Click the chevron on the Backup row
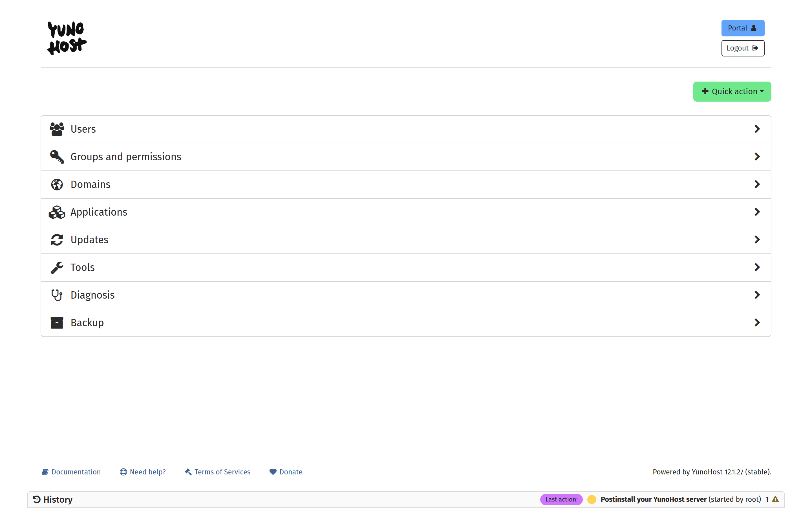812x508 pixels. click(x=757, y=323)
